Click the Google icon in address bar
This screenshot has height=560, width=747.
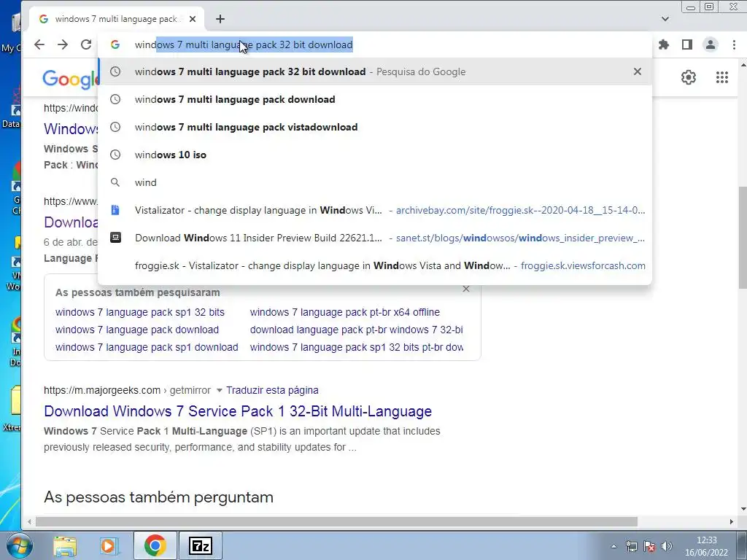[x=115, y=44]
